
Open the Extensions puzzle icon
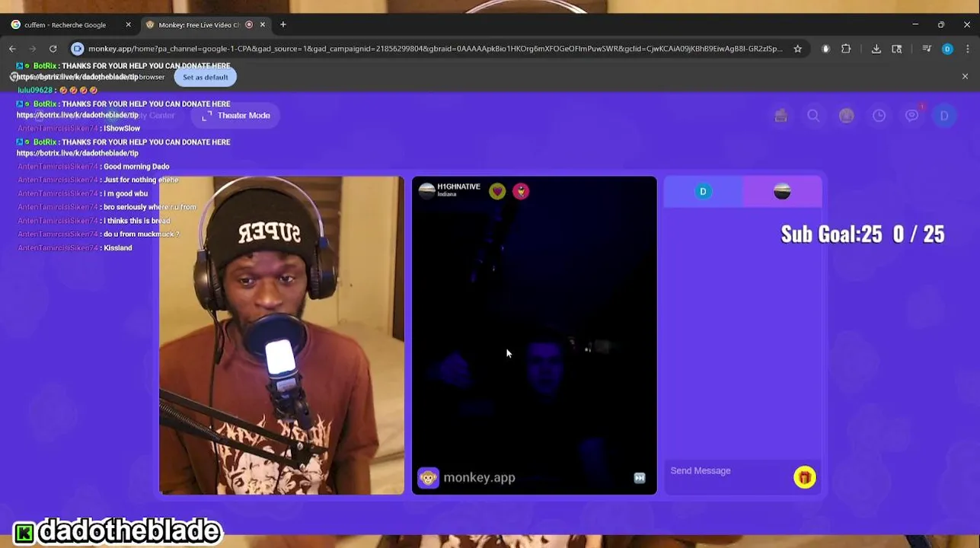click(846, 49)
